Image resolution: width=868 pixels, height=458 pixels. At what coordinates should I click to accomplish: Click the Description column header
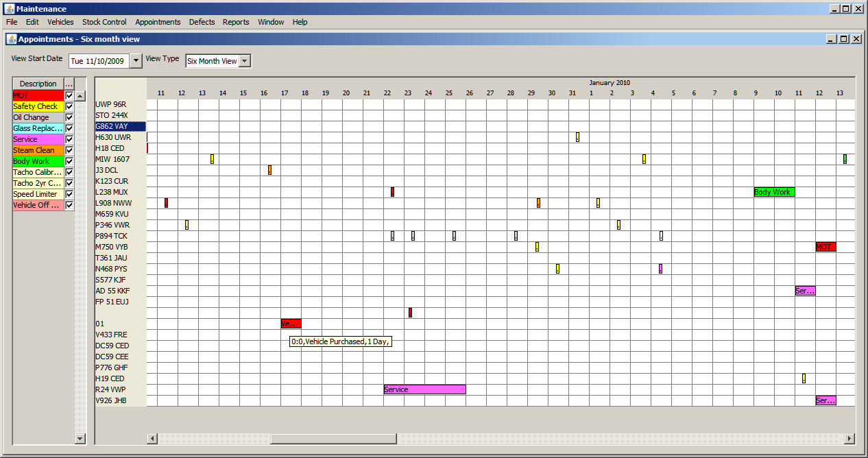click(x=38, y=84)
